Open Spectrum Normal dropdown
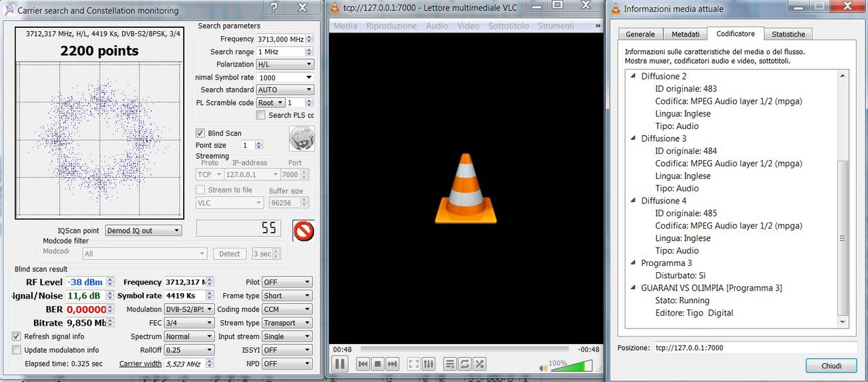The width and height of the screenshot is (868, 382). [189, 337]
